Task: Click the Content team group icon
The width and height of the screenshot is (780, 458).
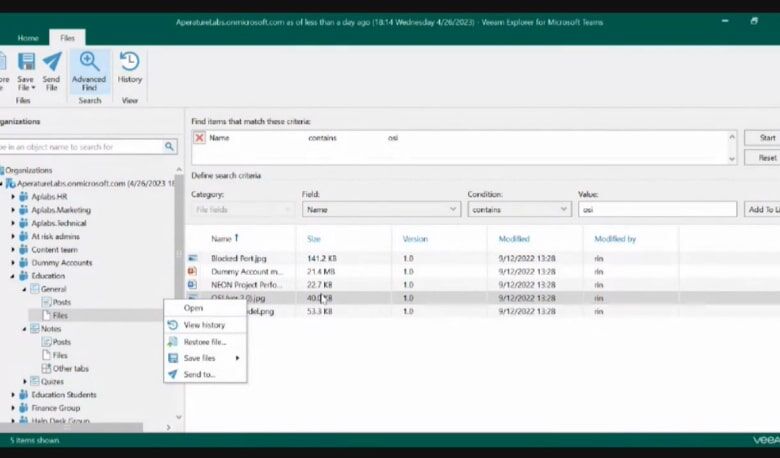Action: point(23,250)
